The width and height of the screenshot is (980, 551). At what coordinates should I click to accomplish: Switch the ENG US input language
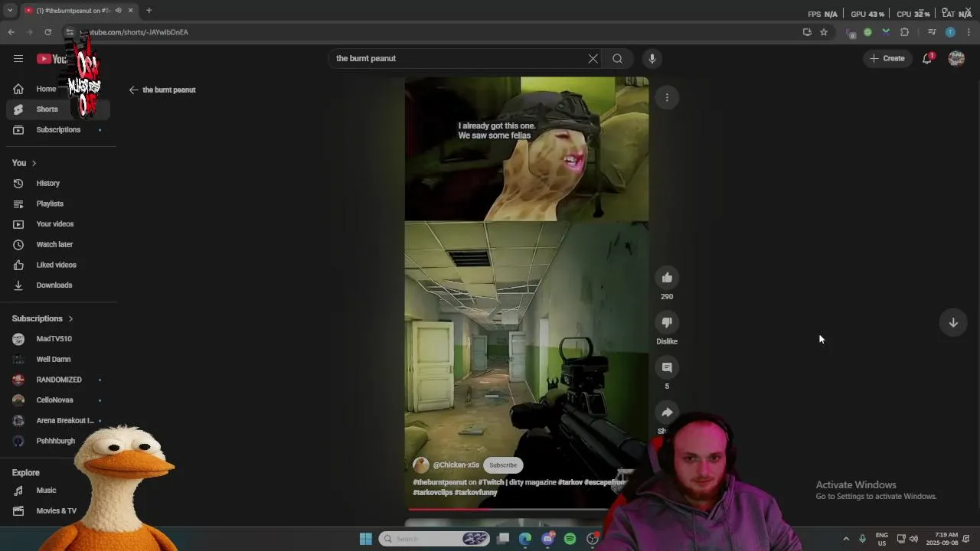point(882,539)
